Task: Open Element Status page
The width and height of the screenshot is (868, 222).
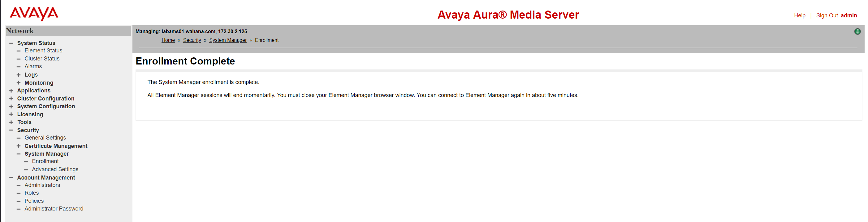Action: pos(43,51)
